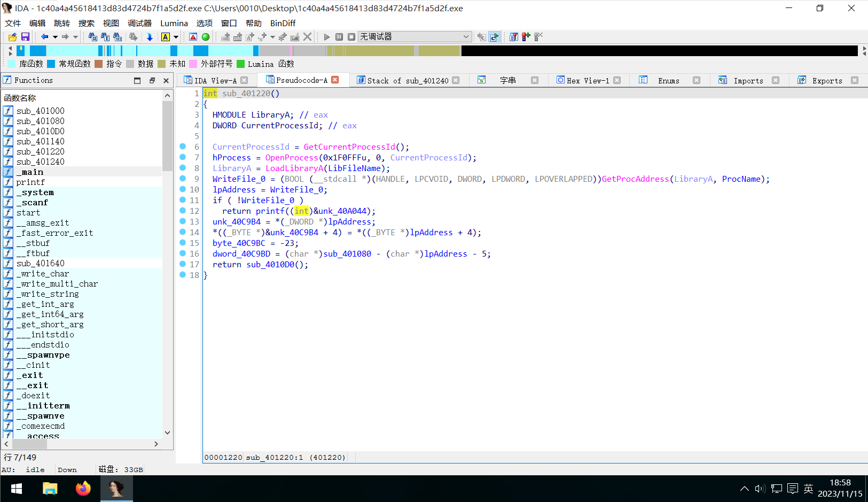Toggle the breakpoint dot on line 18
The height and width of the screenshot is (502, 868).
click(183, 275)
